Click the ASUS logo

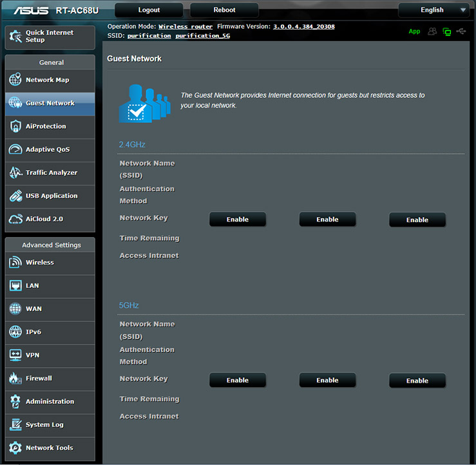pyautogui.click(x=31, y=10)
